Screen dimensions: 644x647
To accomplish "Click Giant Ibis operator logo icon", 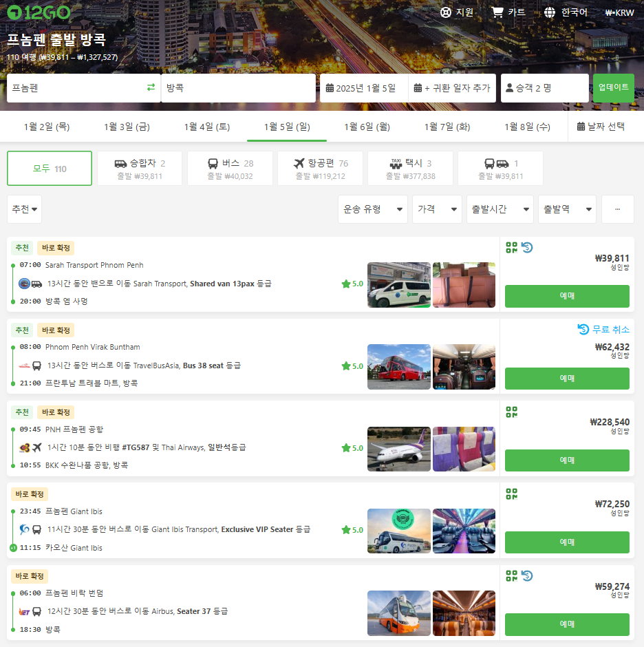I will (24, 529).
